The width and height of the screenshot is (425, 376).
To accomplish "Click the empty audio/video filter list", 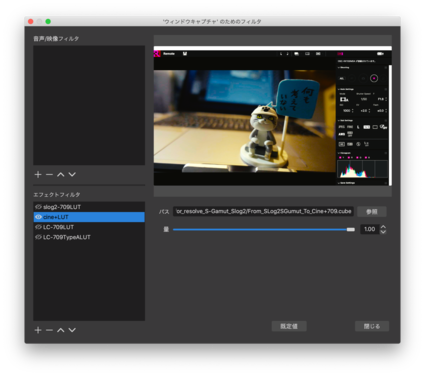I will [x=89, y=105].
